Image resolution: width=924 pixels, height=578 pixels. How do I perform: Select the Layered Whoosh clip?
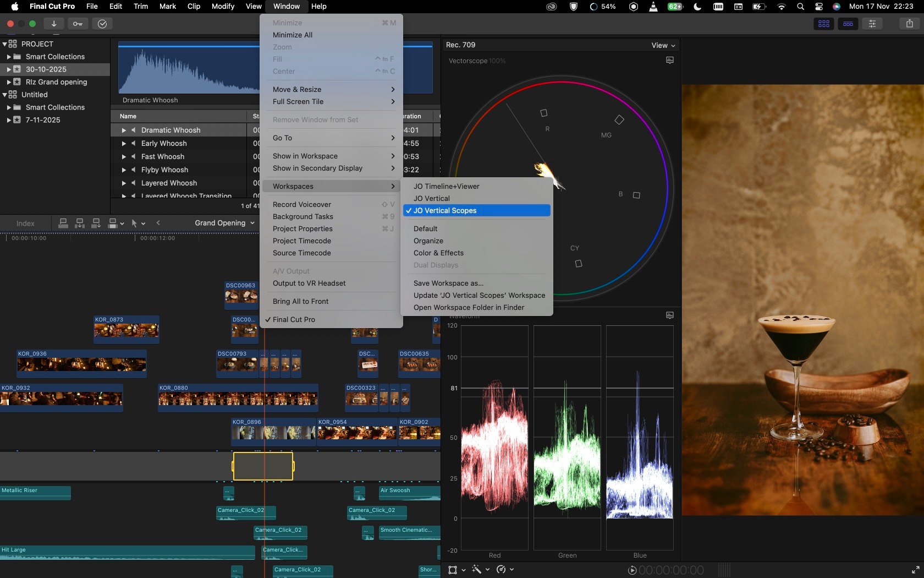pyautogui.click(x=169, y=183)
